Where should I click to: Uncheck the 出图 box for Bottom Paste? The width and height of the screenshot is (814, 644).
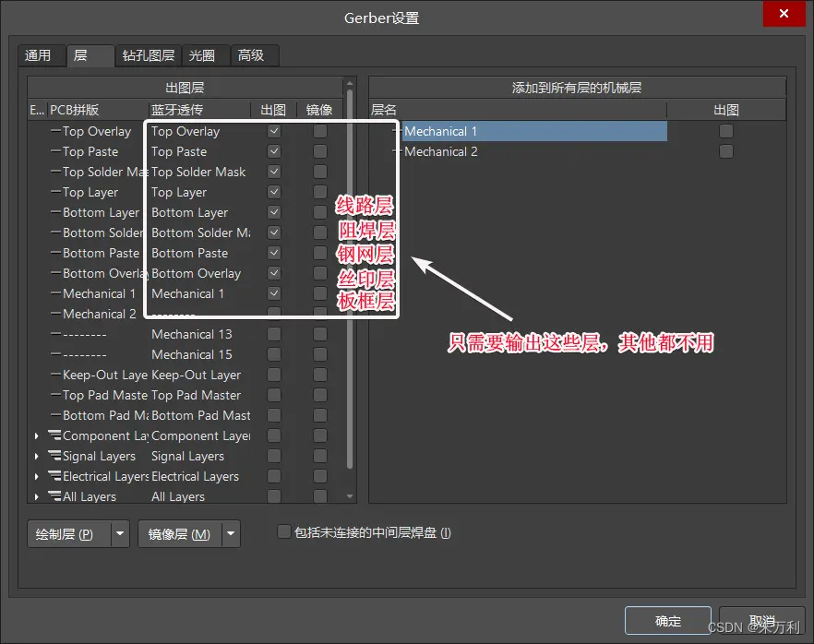point(272,253)
